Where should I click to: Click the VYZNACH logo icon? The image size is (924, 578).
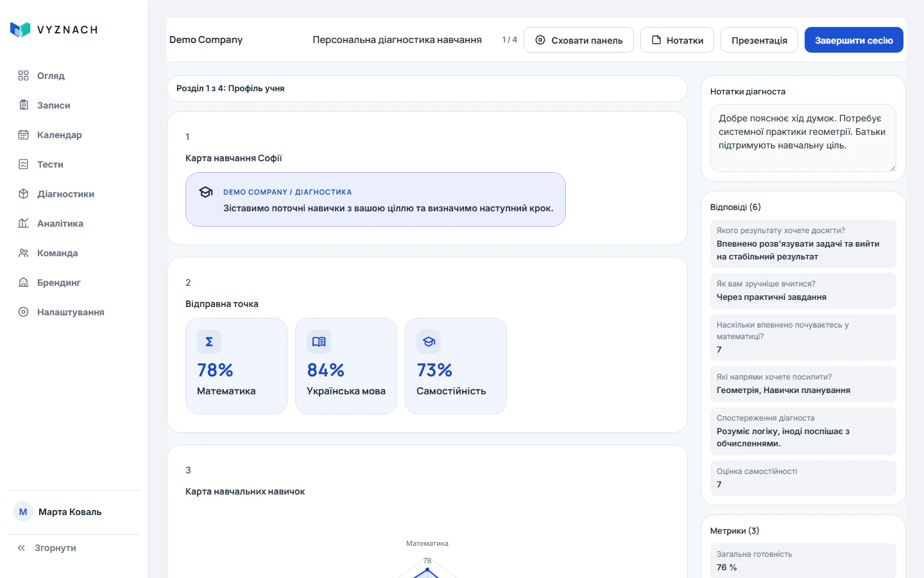point(21,30)
